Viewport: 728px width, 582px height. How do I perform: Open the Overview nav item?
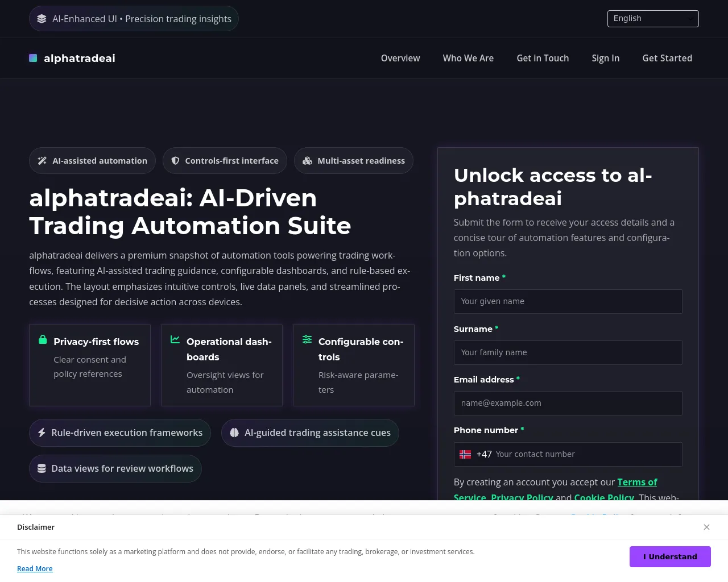click(400, 58)
